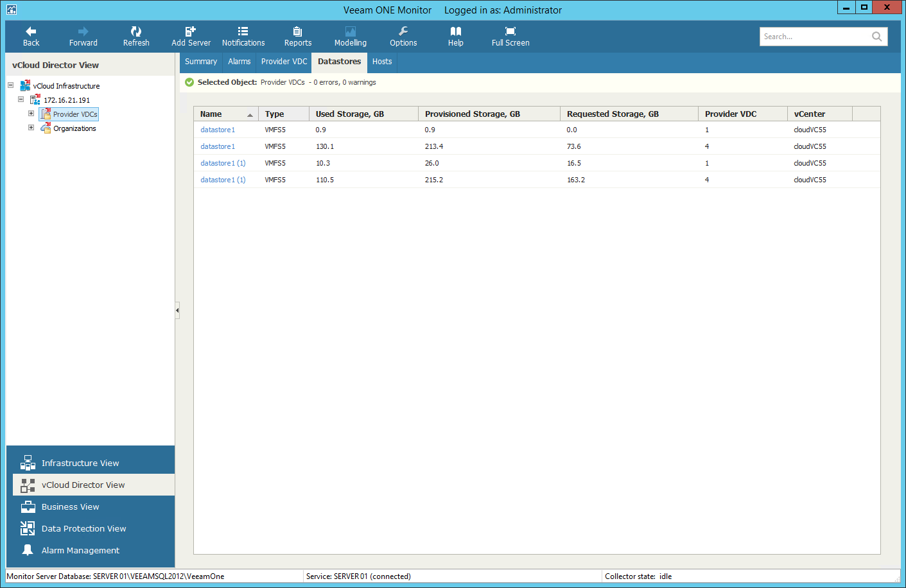Click the Alarm Management bell icon
This screenshot has height=588, width=906.
(28, 550)
